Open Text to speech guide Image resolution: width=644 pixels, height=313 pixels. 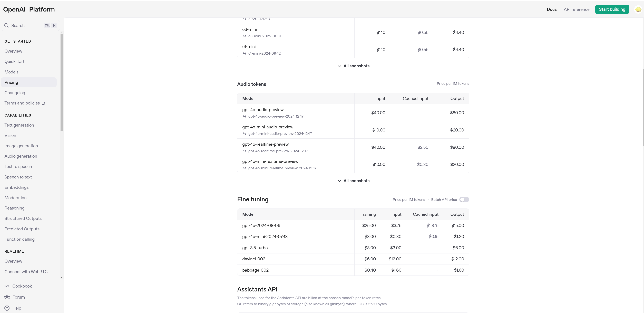[18, 167]
